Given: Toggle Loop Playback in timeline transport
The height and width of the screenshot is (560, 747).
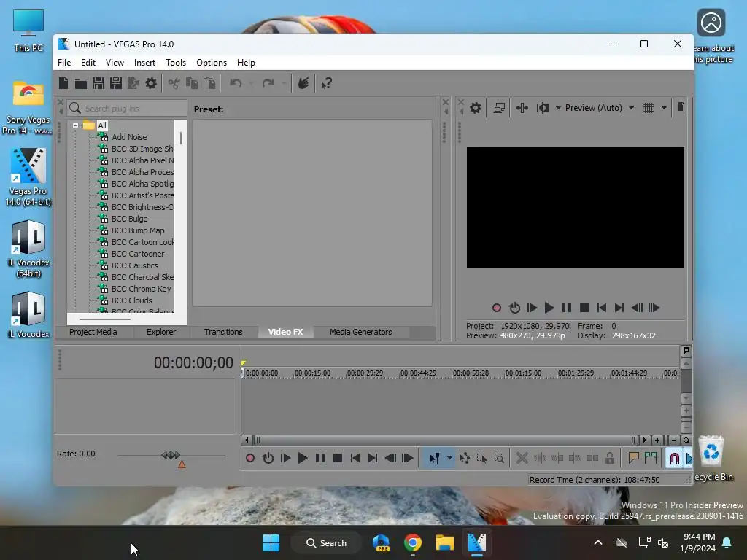Looking at the screenshot, I should pos(268,458).
